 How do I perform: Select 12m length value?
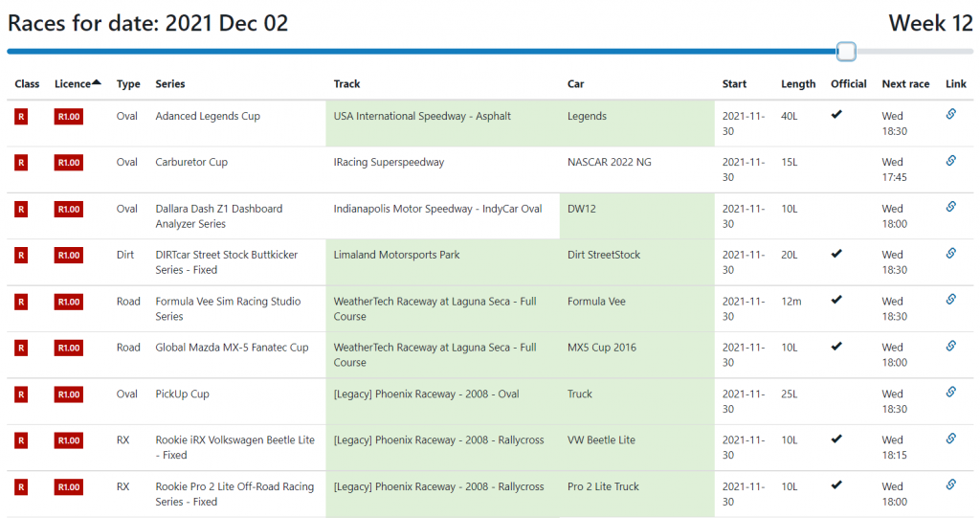point(791,302)
